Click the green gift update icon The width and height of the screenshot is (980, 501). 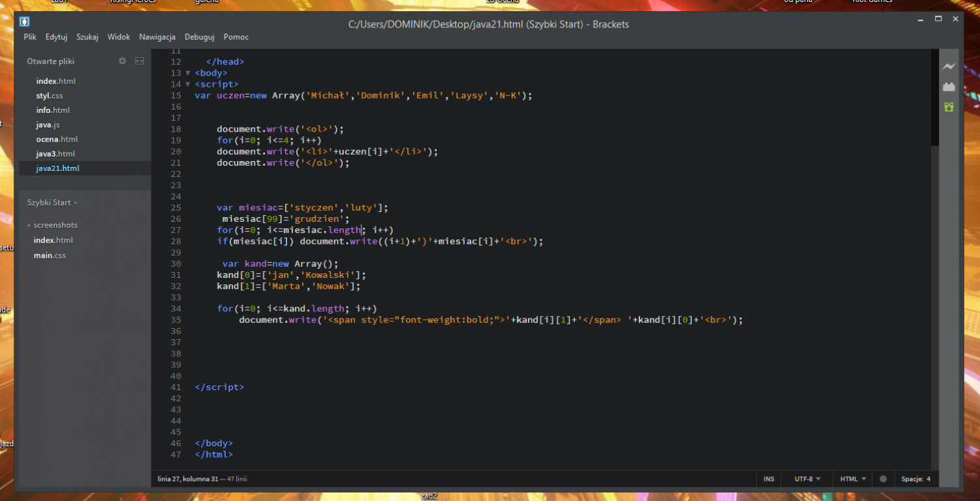point(949,107)
